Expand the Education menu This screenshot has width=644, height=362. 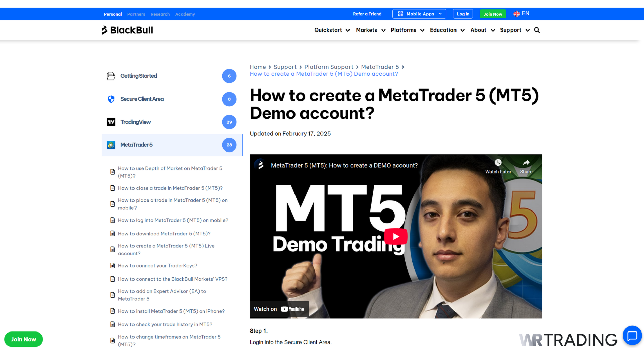point(447,30)
